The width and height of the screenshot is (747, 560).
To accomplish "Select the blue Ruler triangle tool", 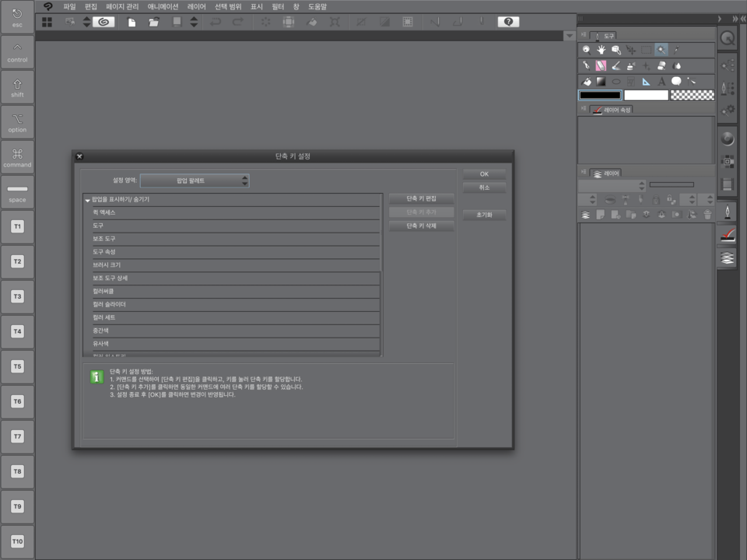I will (x=646, y=81).
